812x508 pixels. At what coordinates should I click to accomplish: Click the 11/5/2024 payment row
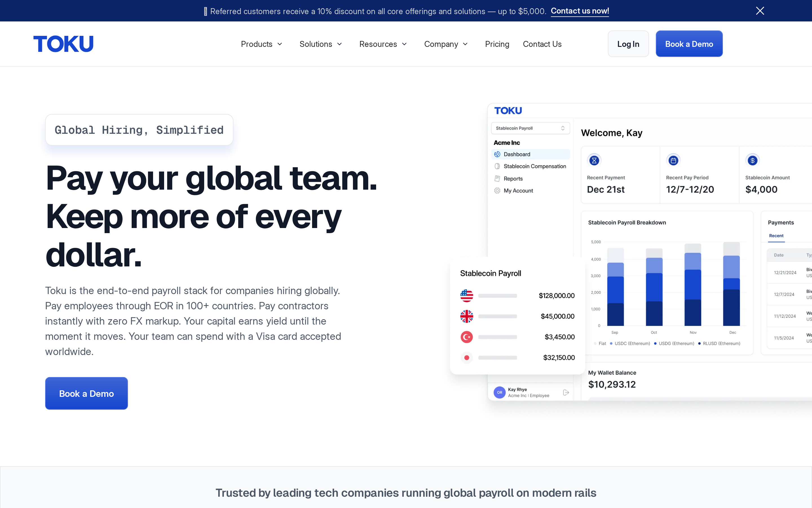coord(789,338)
